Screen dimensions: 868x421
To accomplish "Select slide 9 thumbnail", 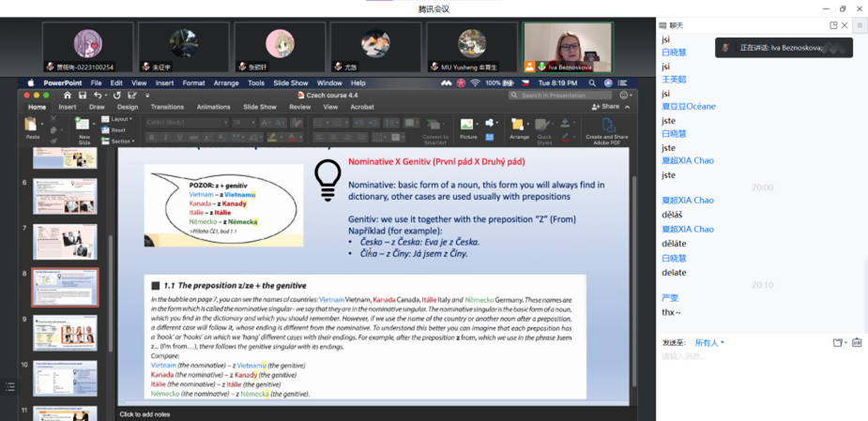I will pyautogui.click(x=65, y=333).
